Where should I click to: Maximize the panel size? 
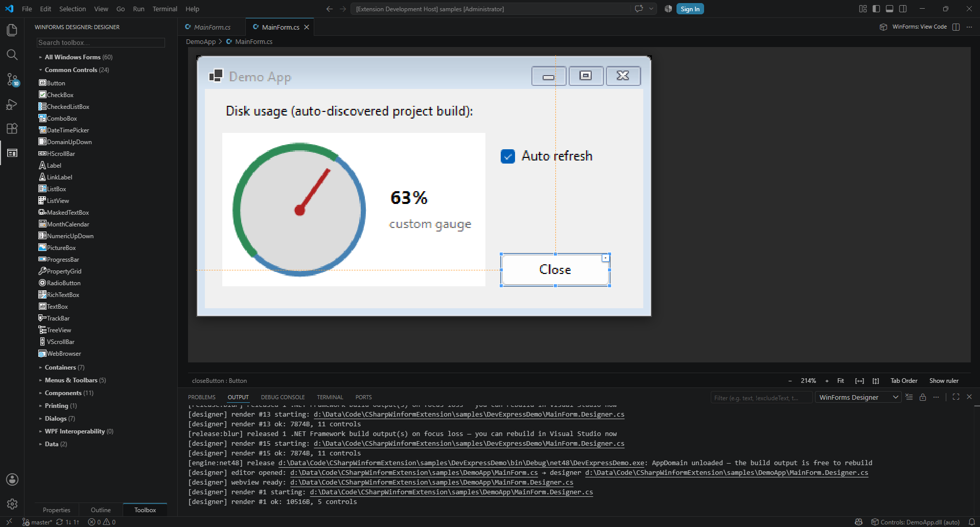956,397
